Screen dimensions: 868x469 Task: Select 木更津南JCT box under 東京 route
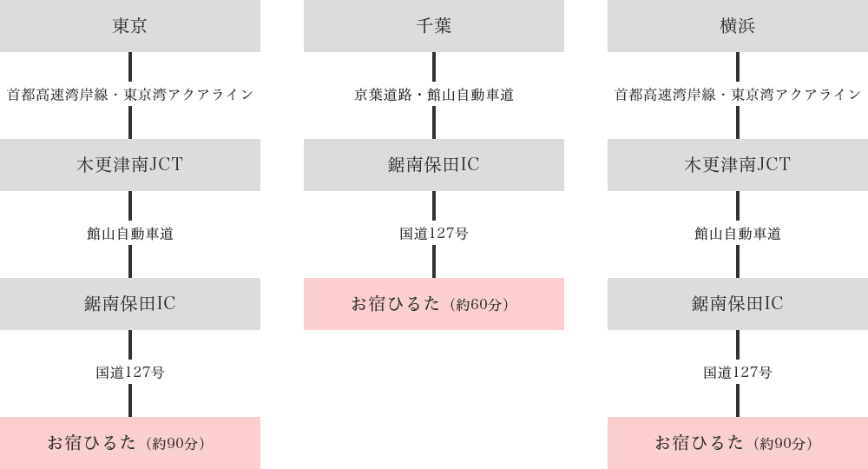(x=130, y=165)
